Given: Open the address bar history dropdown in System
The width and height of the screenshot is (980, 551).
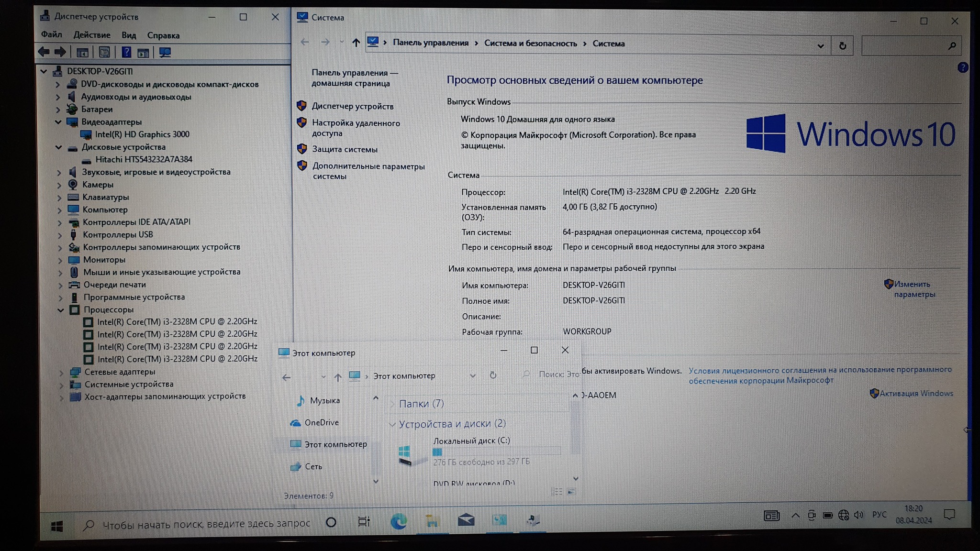Looking at the screenshot, I should point(820,46).
